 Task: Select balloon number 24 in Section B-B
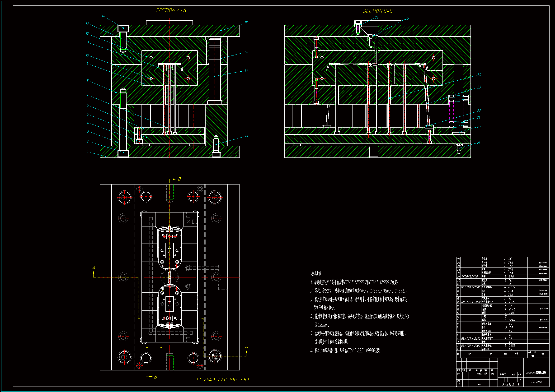click(x=479, y=75)
